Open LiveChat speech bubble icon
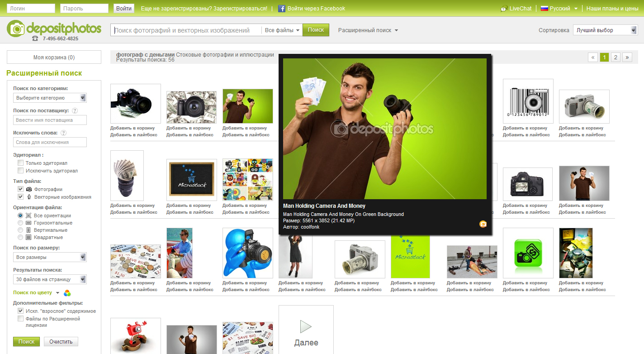The height and width of the screenshot is (354, 644). (x=504, y=9)
